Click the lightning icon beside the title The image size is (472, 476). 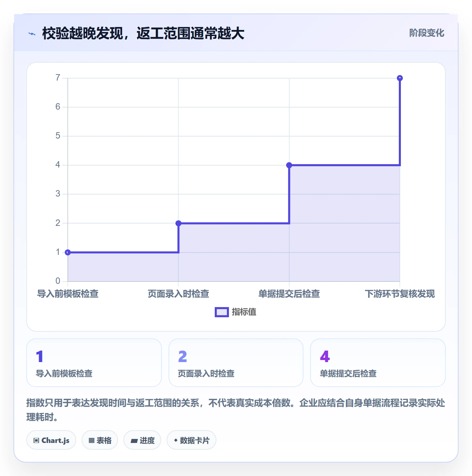(x=32, y=34)
